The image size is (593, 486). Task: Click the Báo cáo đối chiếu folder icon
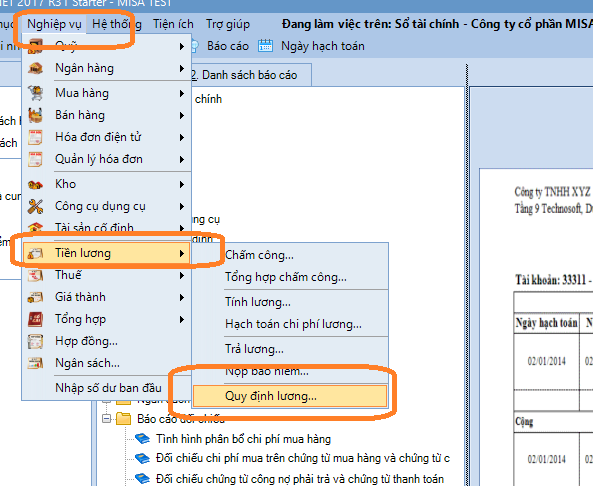coord(123,419)
